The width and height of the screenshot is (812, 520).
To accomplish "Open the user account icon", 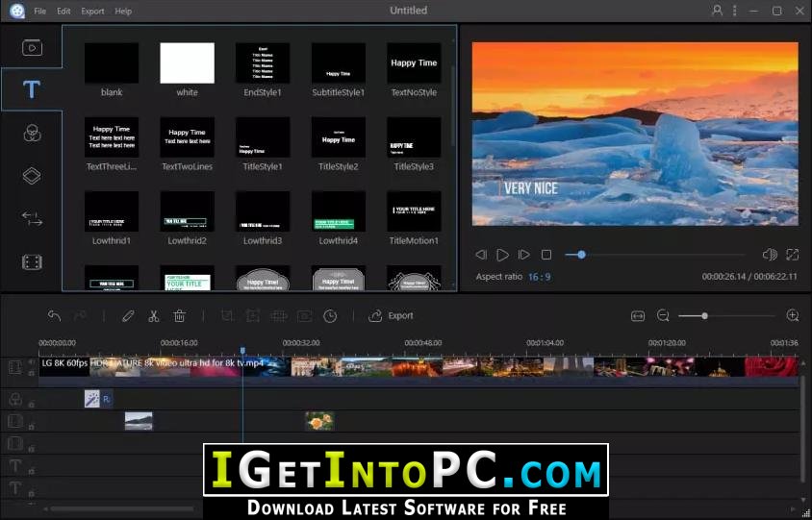I will click(717, 11).
